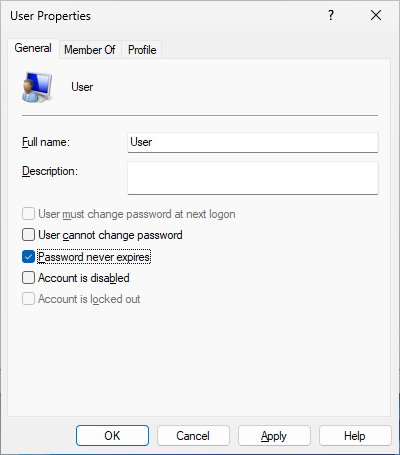Click the Description input field

coord(253,178)
